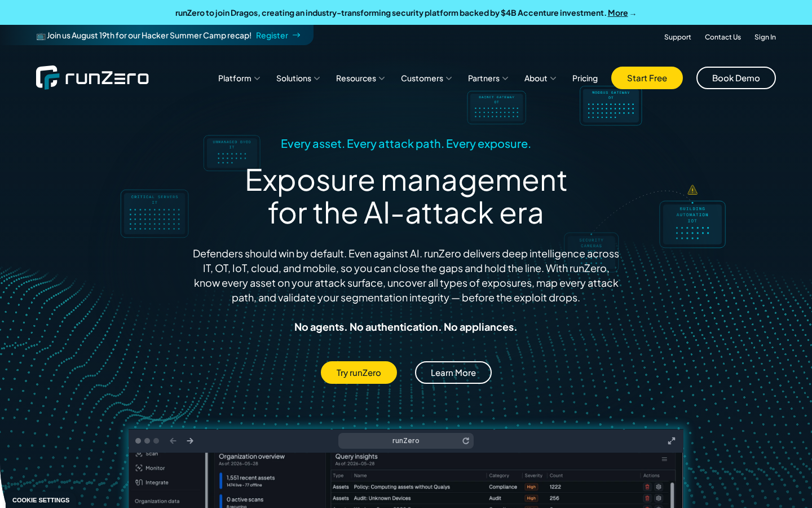Select Monitor in the demo sidebar
The height and width of the screenshot is (508, 812).
tap(150, 468)
